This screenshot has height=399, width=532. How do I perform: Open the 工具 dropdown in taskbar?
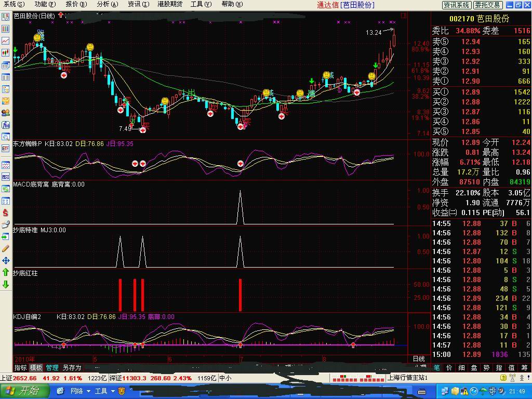tap(104, 391)
